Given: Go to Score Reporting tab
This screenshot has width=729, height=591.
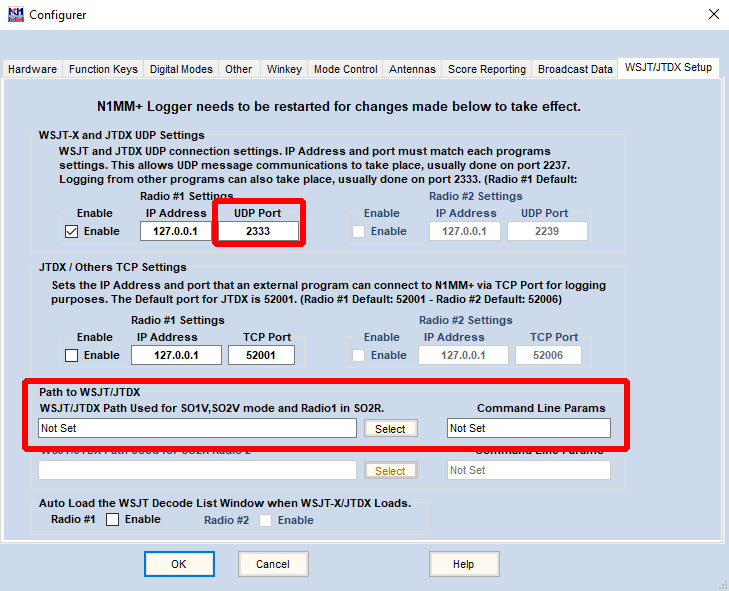Looking at the screenshot, I should click(487, 69).
